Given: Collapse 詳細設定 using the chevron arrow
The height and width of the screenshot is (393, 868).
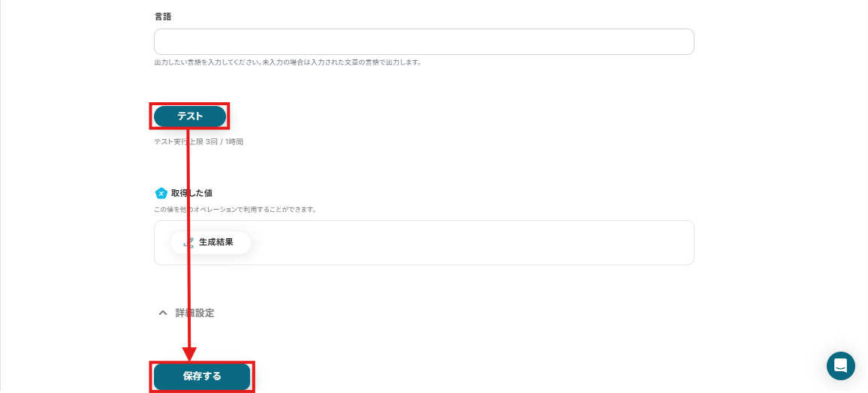Looking at the screenshot, I should pos(163,313).
